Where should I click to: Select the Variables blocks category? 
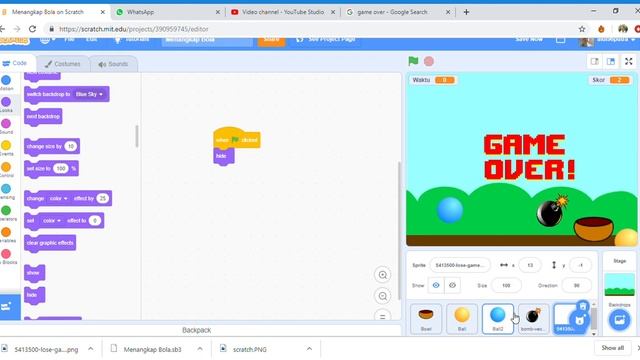(x=6, y=235)
